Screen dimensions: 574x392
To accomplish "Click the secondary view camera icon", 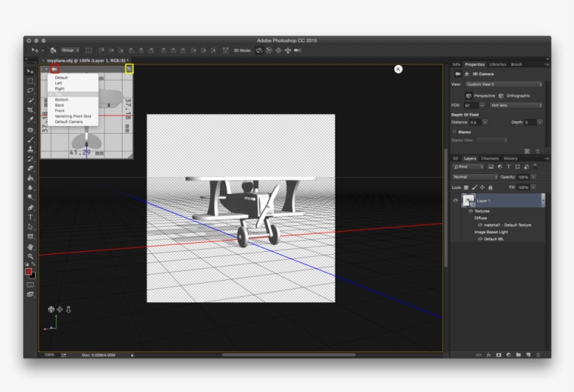I will (54, 69).
